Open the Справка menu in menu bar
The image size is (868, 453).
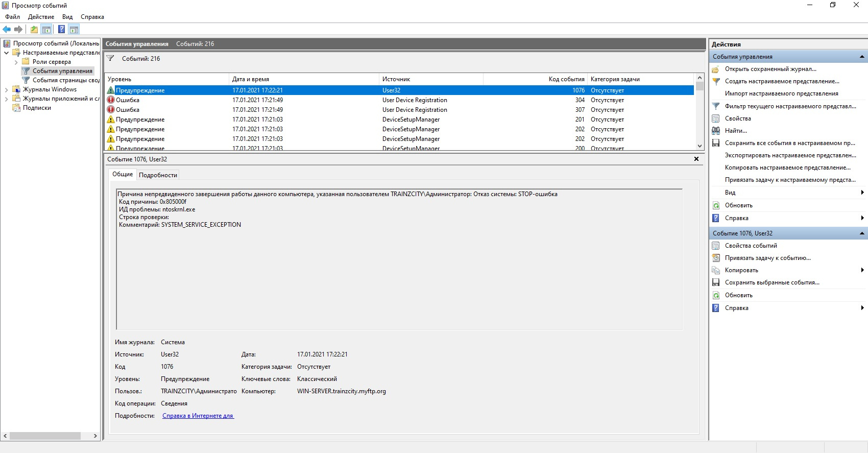point(92,17)
